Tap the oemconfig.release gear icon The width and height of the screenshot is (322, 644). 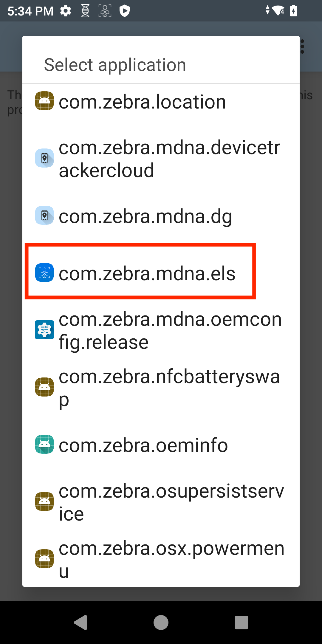point(44,330)
